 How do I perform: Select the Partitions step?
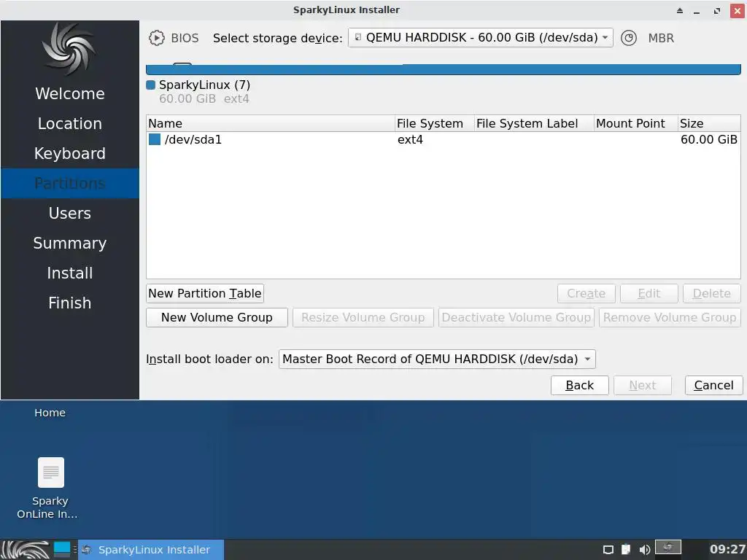tap(70, 183)
